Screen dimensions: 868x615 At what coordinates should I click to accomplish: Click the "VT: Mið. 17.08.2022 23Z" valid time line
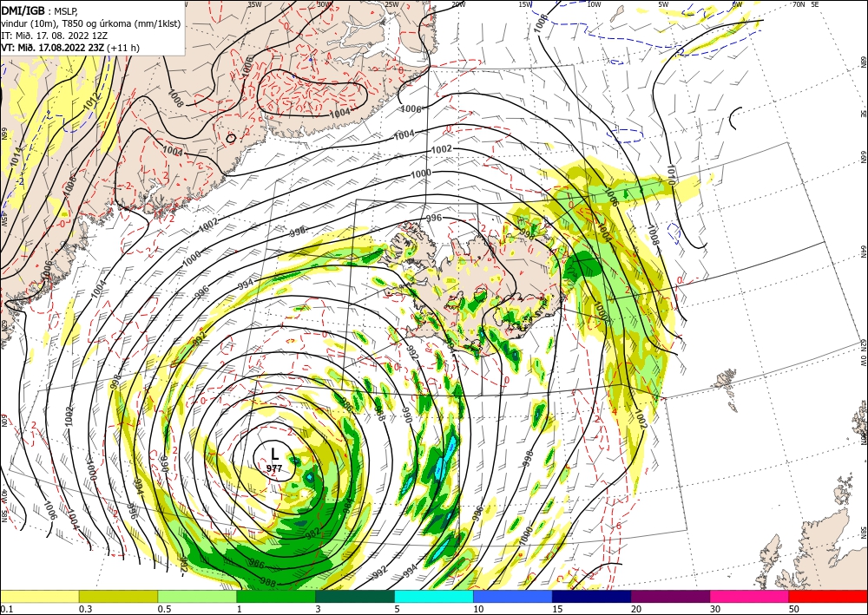point(53,48)
